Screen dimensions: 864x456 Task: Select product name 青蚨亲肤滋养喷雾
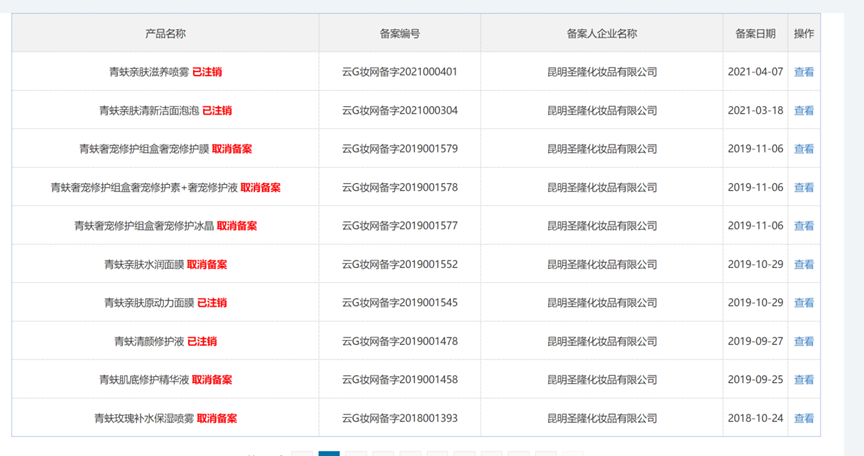(149, 72)
